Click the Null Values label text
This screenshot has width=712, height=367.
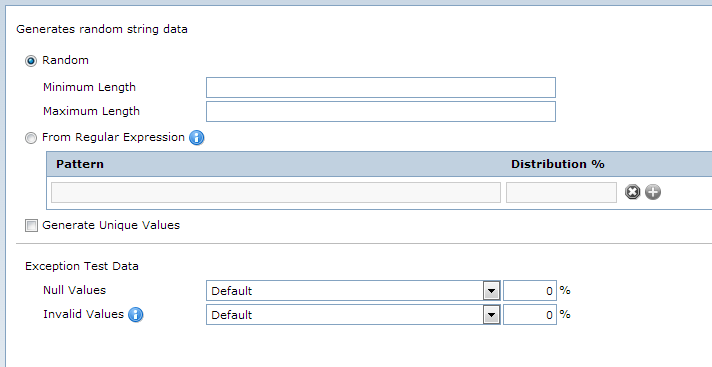74,290
